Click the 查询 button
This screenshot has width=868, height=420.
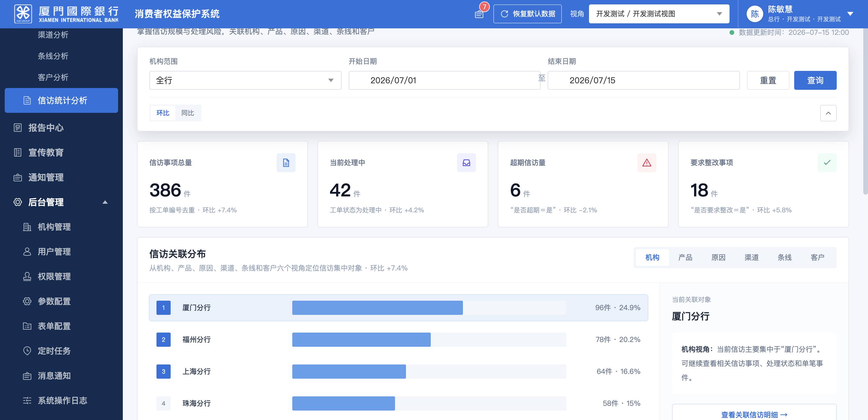(815, 80)
